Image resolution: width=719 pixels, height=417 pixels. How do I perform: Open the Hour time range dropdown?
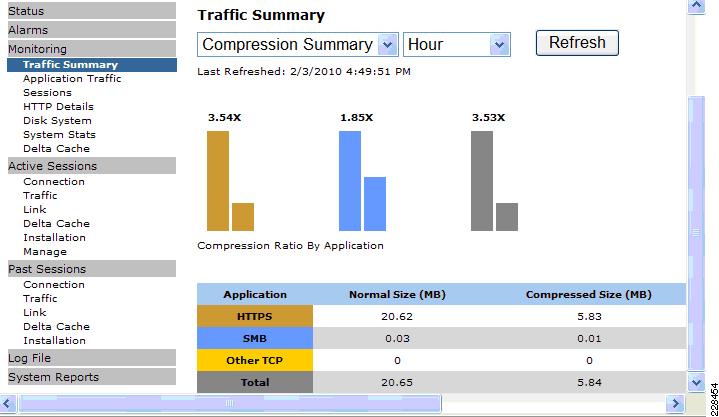point(457,44)
